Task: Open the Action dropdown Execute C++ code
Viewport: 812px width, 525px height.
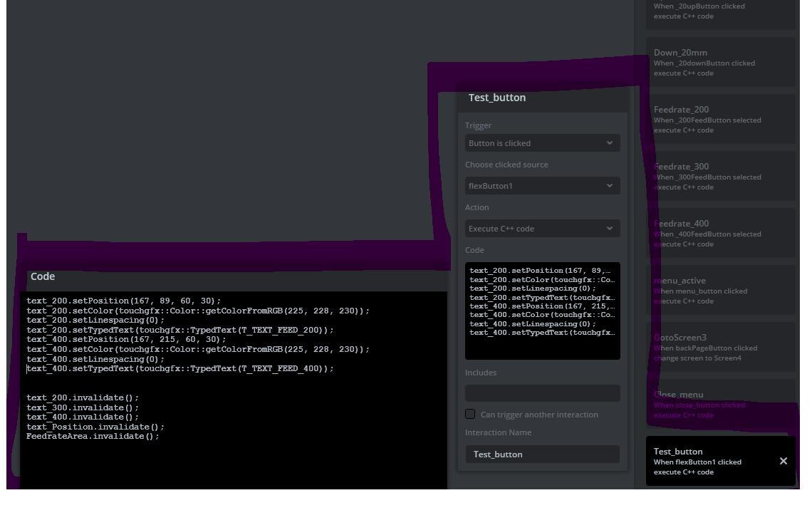Action: 542,229
